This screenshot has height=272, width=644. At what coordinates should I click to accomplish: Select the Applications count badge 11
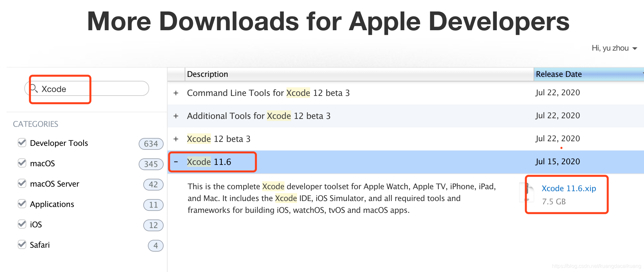pyautogui.click(x=153, y=205)
